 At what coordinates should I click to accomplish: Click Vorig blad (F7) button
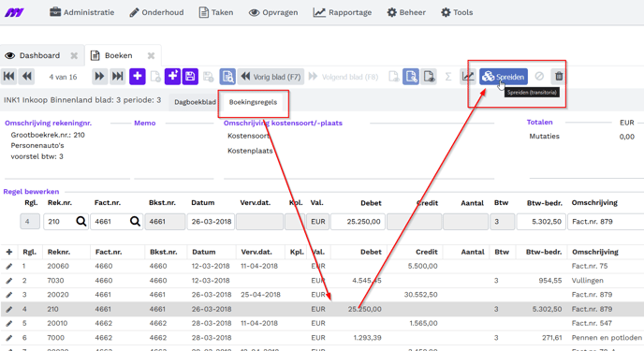[x=271, y=77]
